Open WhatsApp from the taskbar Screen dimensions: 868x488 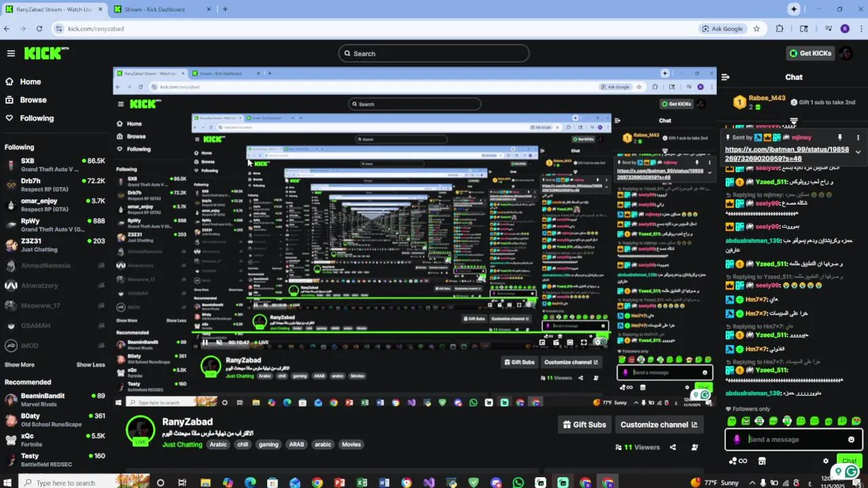[x=519, y=483]
